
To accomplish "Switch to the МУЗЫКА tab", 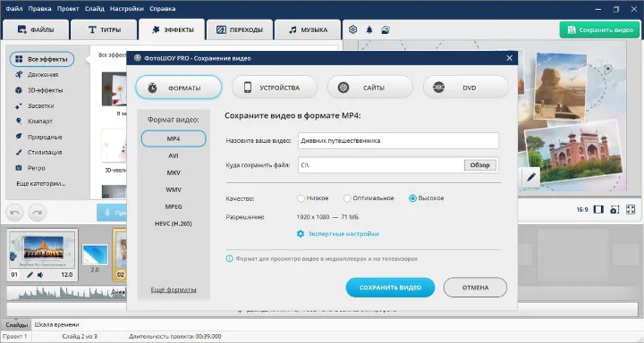I will (x=308, y=29).
